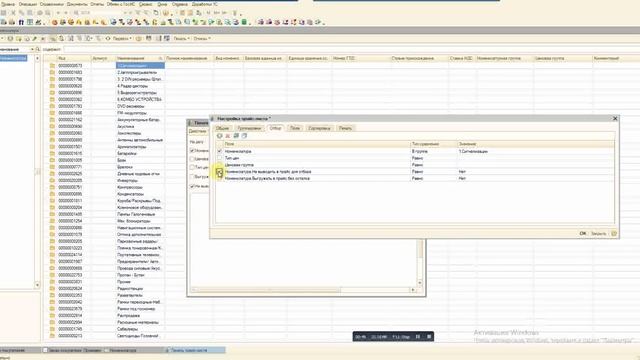The height and width of the screenshot is (360, 640).
Task: Toggle 'Не выводить в прайс для отбора' checkbox
Action: click(220, 172)
